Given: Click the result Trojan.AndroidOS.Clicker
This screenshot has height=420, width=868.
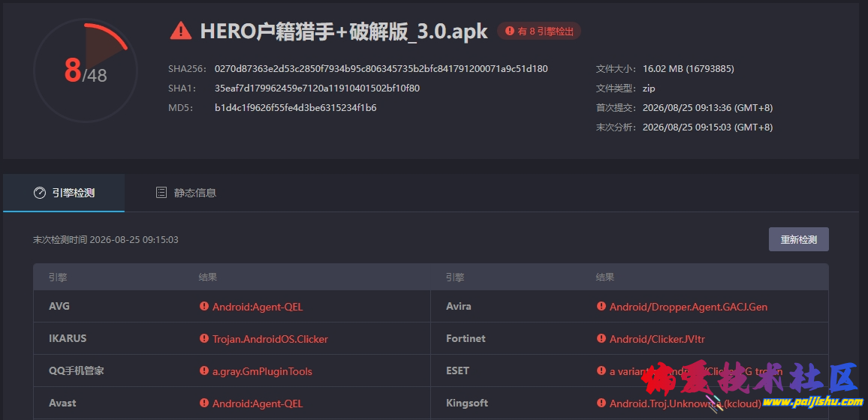Looking at the screenshot, I should point(270,339).
